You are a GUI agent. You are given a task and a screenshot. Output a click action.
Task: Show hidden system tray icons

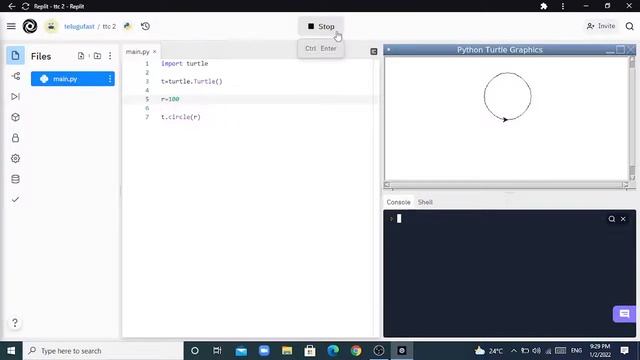[514, 351]
